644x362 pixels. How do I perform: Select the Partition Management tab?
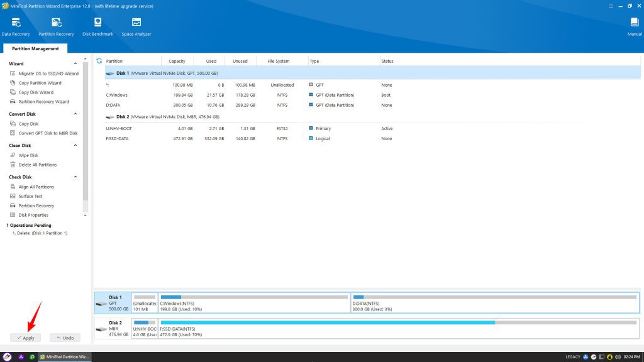tap(35, 48)
